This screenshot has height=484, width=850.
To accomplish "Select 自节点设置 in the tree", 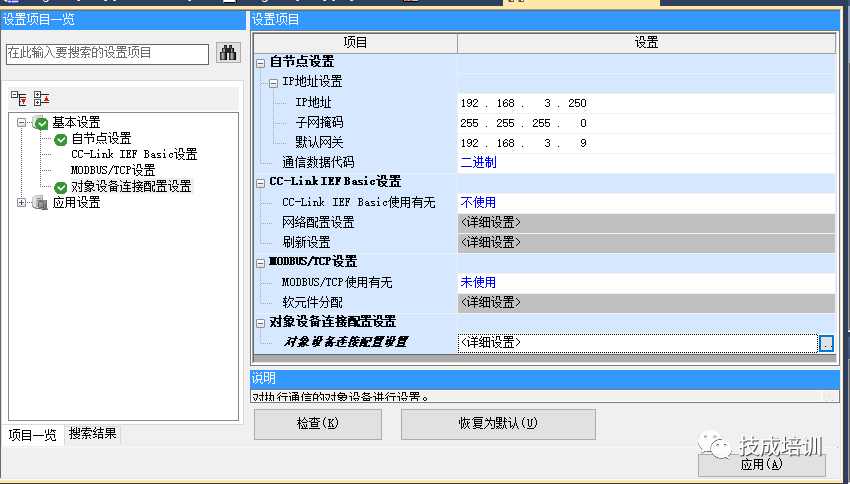I will click(x=101, y=139).
